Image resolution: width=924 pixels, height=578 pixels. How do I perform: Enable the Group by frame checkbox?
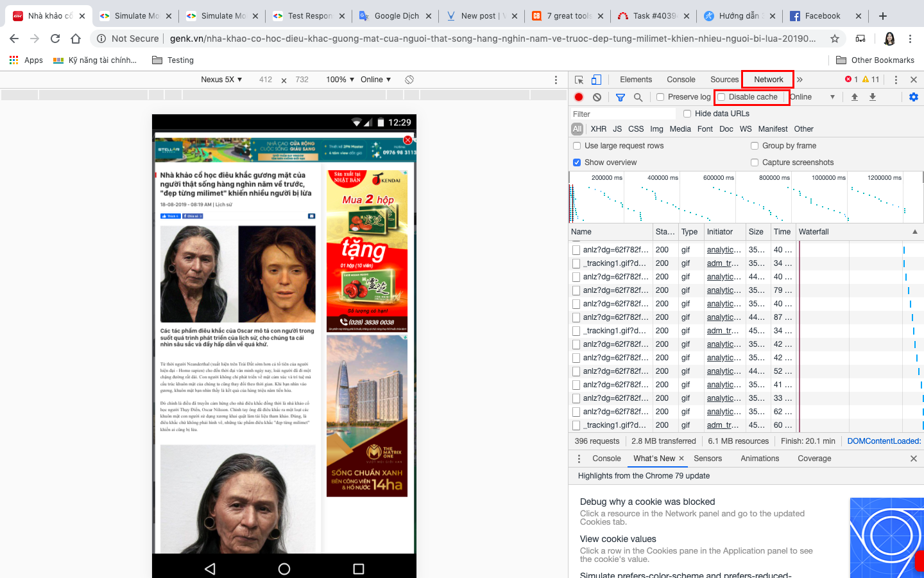click(755, 146)
